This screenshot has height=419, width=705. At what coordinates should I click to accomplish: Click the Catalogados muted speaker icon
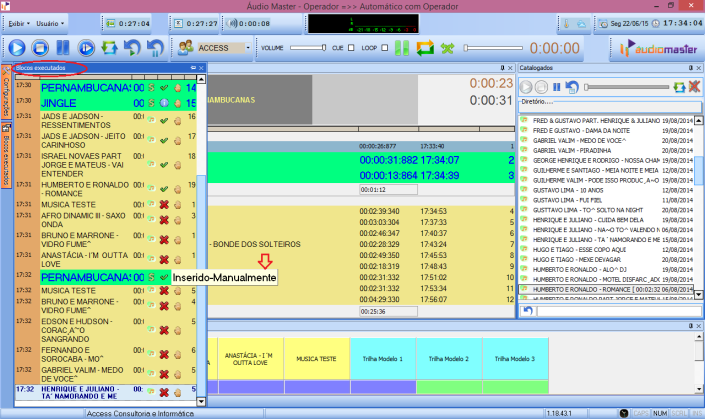tap(694, 86)
